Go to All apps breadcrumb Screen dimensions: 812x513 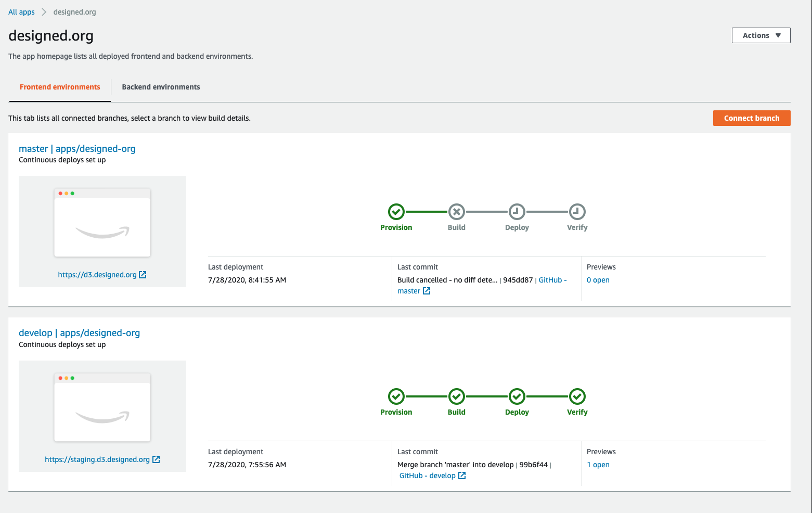click(21, 12)
